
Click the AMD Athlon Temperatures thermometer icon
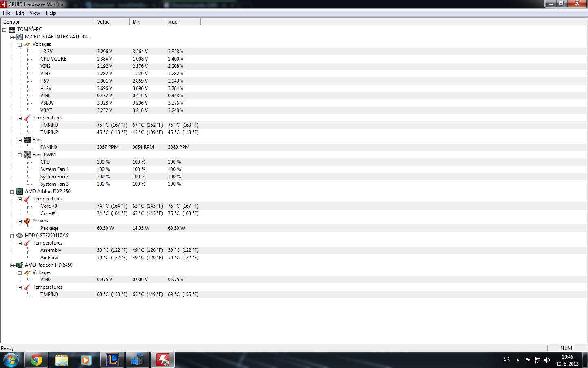[x=27, y=199]
